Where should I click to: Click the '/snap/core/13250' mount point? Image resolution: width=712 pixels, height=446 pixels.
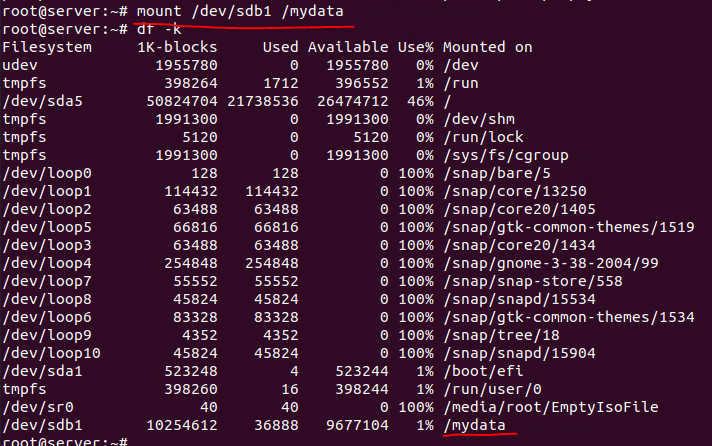pyautogui.click(x=514, y=191)
